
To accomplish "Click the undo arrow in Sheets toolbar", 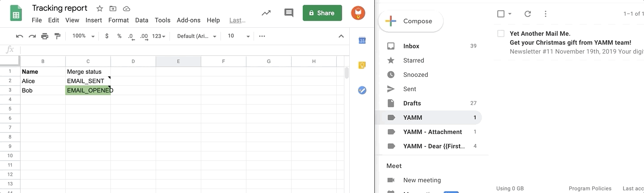I will pyautogui.click(x=19, y=36).
